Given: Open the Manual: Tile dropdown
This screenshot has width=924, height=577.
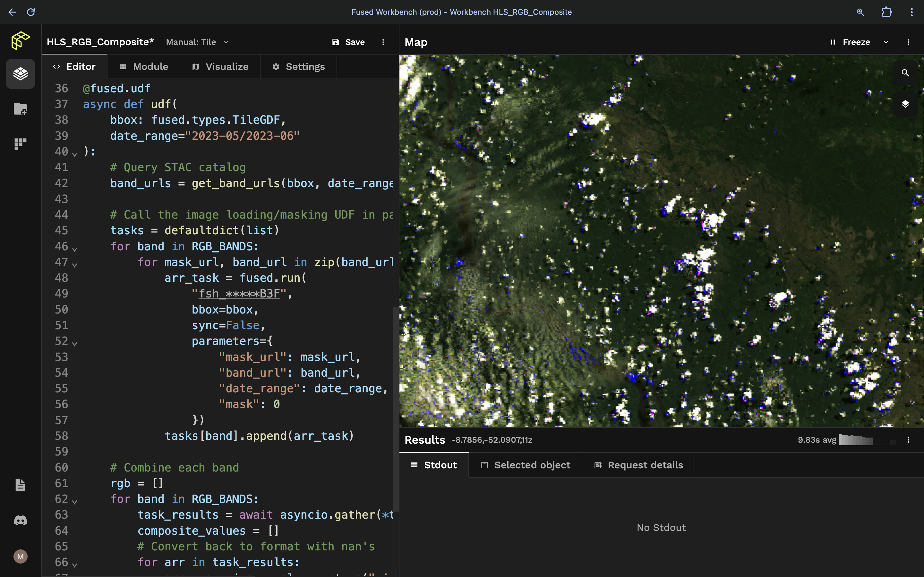Looking at the screenshot, I should click(197, 42).
